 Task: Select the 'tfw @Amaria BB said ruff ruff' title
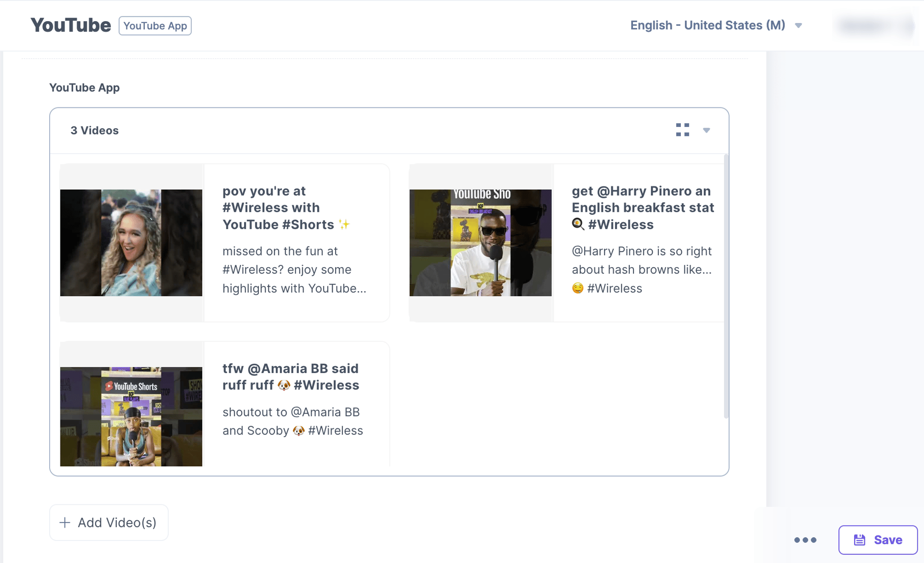(x=291, y=377)
